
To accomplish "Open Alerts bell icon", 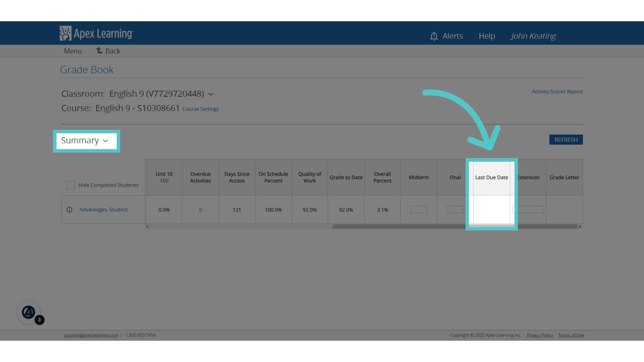I will (x=434, y=36).
